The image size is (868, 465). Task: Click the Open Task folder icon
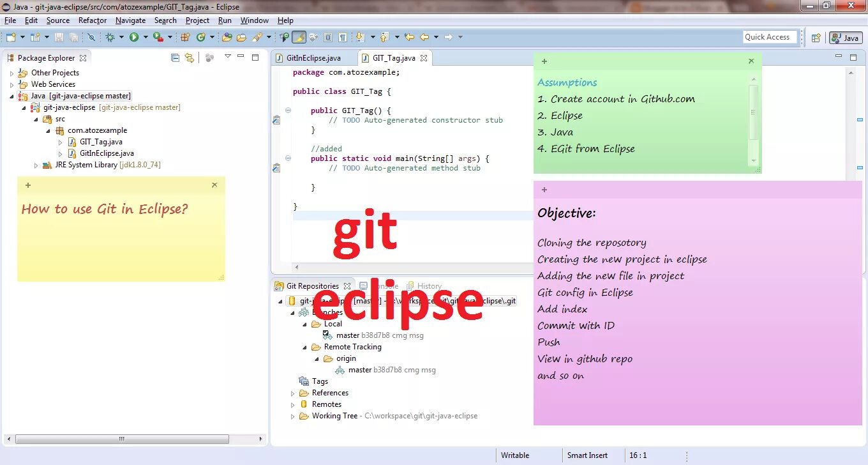(241, 37)
